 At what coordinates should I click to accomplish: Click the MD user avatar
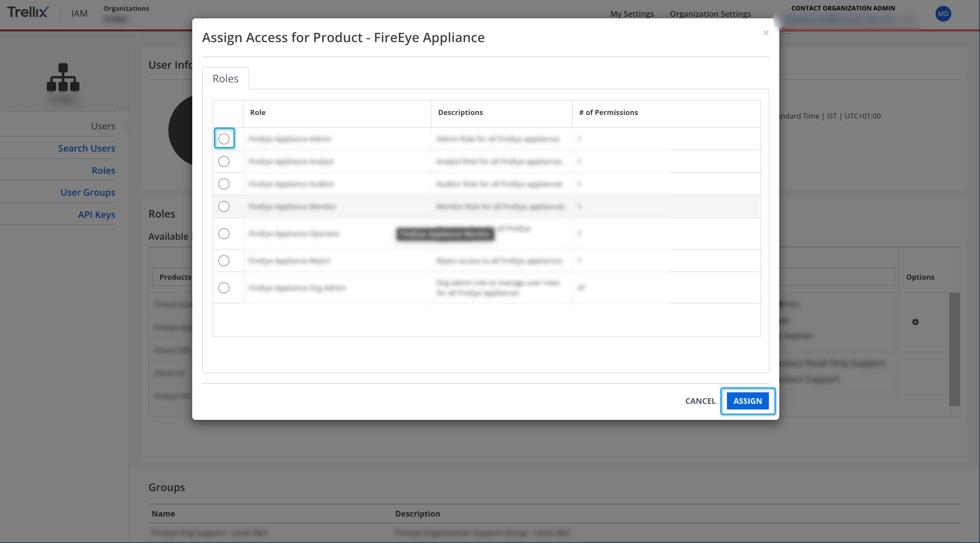click(x=943, y=14)
